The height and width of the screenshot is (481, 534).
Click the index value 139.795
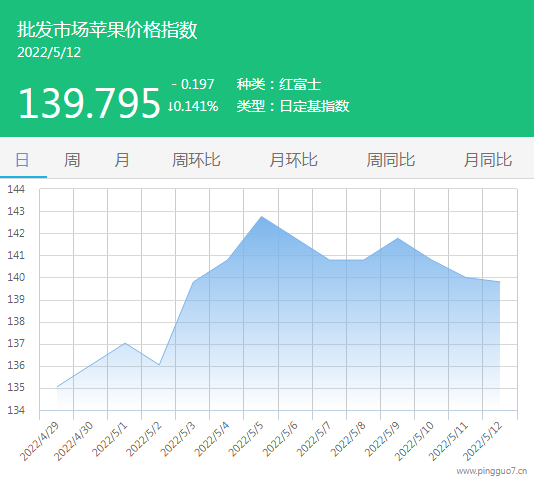[x=89, y=103]
